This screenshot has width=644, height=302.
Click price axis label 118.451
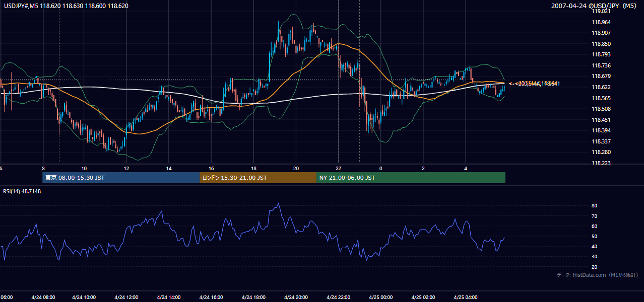601,120
